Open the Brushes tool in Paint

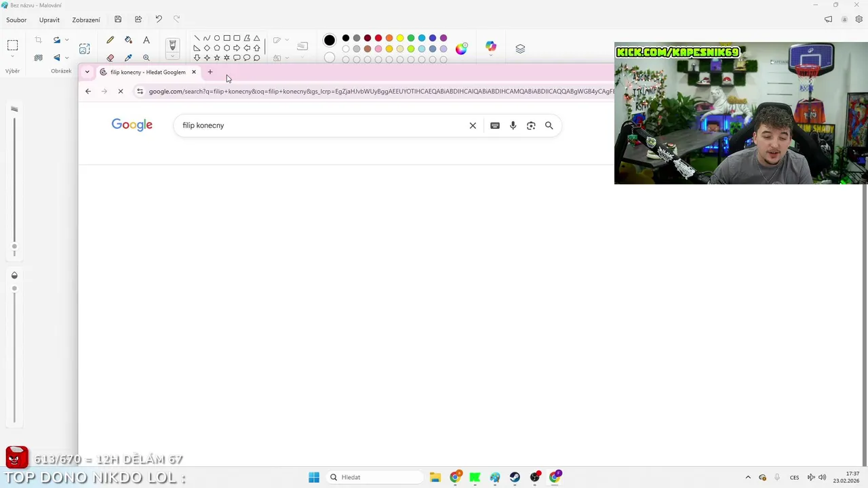coord(172,45)
